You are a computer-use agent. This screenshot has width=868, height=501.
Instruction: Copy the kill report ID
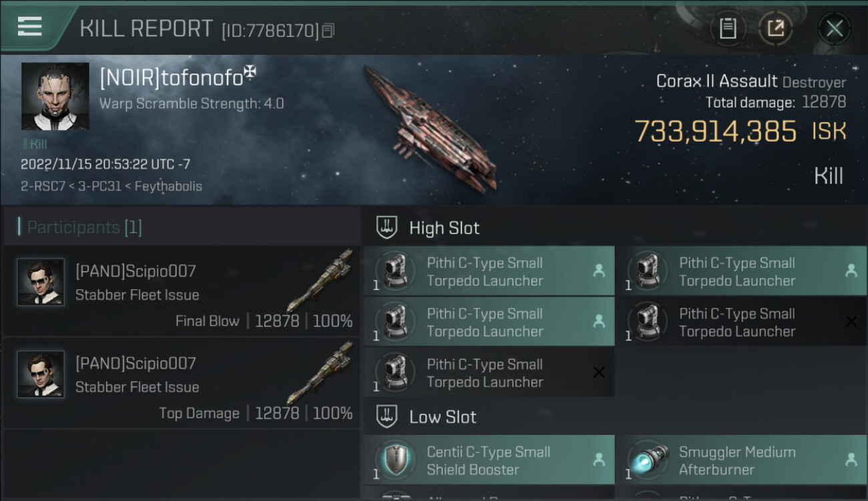pos(328,31)
